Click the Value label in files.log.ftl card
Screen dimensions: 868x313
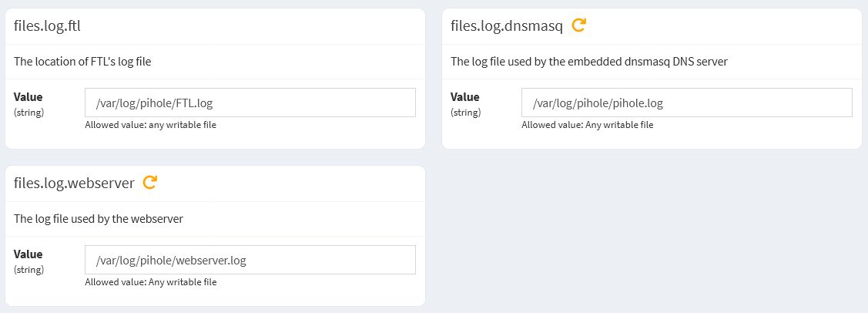[28, 97]
